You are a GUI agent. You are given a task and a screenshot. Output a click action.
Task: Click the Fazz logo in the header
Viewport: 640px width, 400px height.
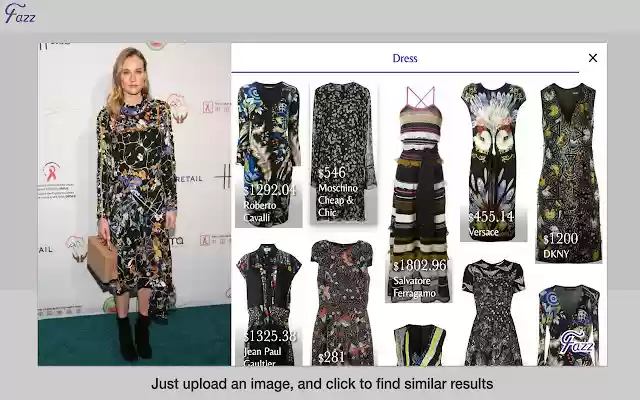pyautogui.click(x=20, y=13)
